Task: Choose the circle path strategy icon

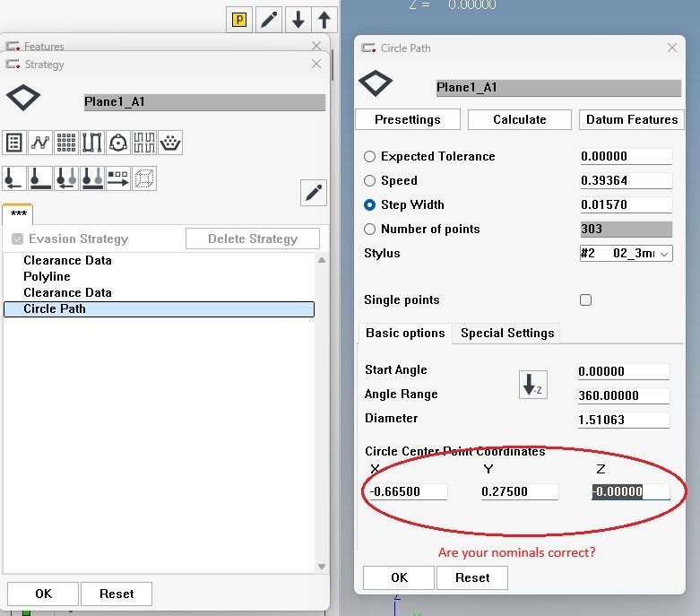Action: [x=118, y=143]
